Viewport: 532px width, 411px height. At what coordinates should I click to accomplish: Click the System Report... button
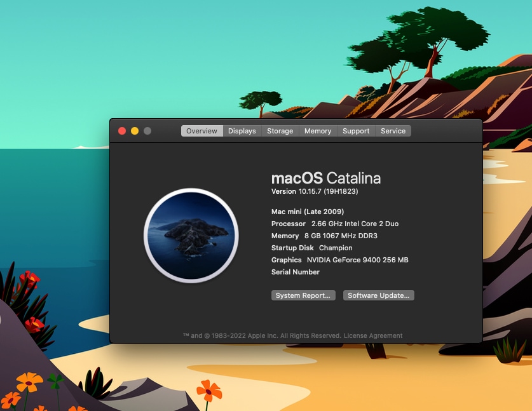pyautogui.click(x=303, y=295)
